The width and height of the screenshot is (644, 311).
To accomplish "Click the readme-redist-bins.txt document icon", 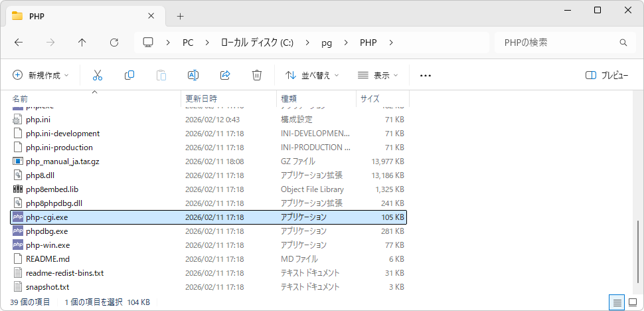I will (17, 273).
